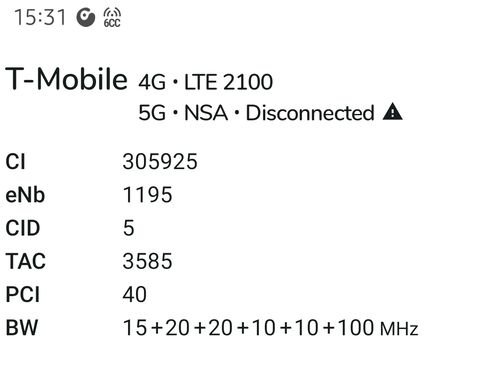Tap the 15:31 clock in status bar
480x387 pixels.
[x=40, y=17]
